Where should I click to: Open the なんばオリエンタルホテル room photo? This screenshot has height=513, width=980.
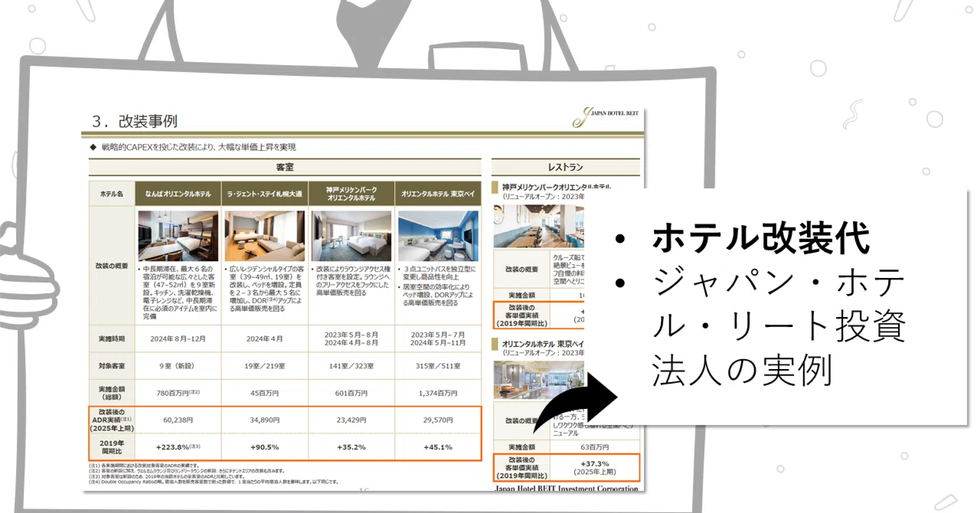click(x=178, y=235)
